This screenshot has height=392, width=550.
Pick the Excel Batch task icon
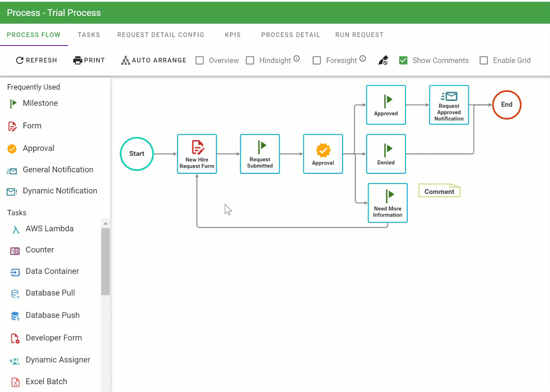tap(15, 382)
